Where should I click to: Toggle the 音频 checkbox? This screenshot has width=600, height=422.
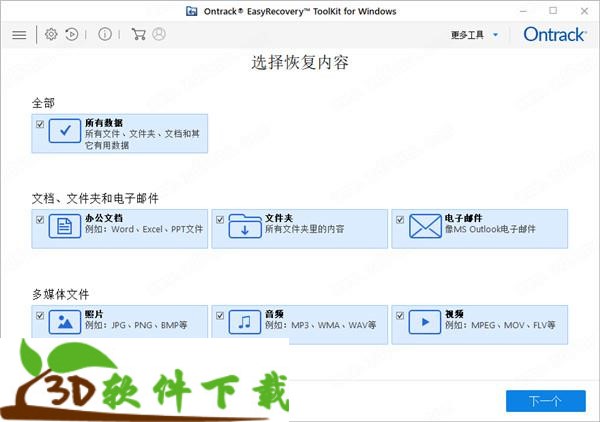coord(220,316)
